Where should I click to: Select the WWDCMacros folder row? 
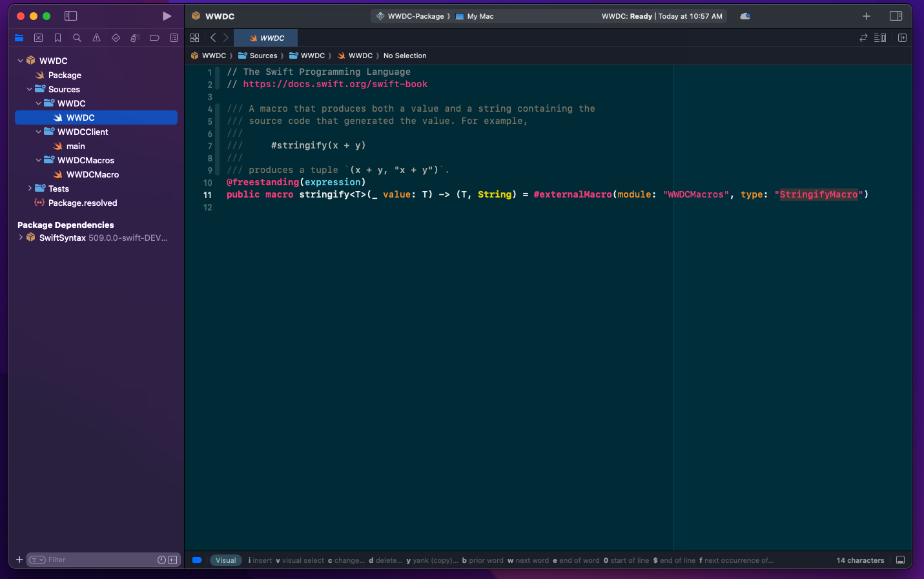point(96,160)
